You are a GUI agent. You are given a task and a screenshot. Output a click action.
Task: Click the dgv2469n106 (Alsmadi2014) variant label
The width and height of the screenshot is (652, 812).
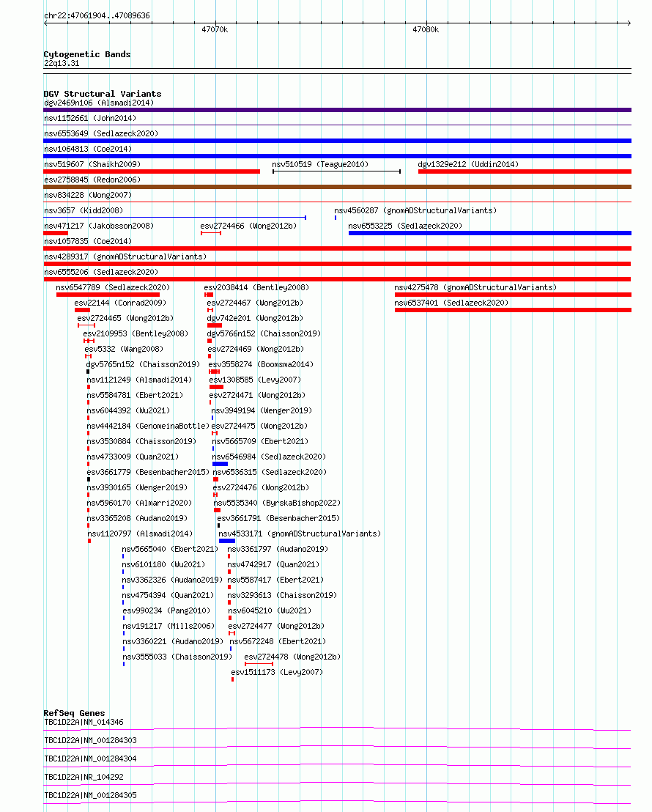click(x=99, y=103)
